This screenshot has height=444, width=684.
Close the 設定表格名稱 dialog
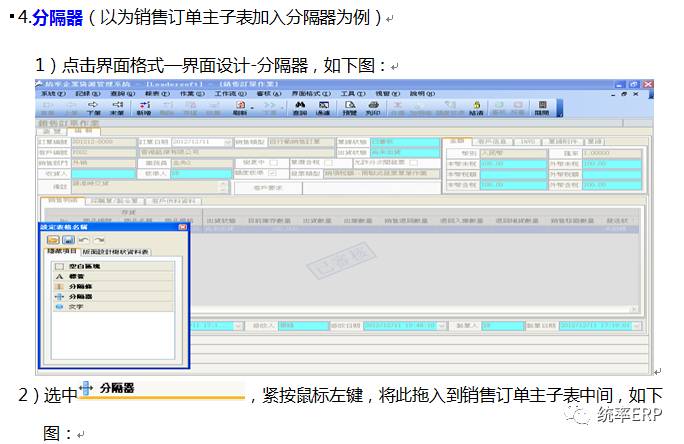(x=182, y=228)
